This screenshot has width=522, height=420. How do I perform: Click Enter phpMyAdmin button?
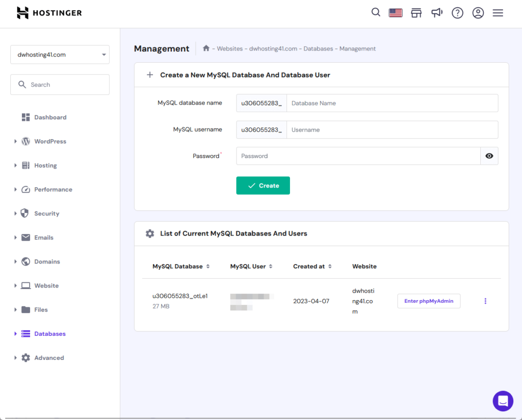tap(429, 301)
